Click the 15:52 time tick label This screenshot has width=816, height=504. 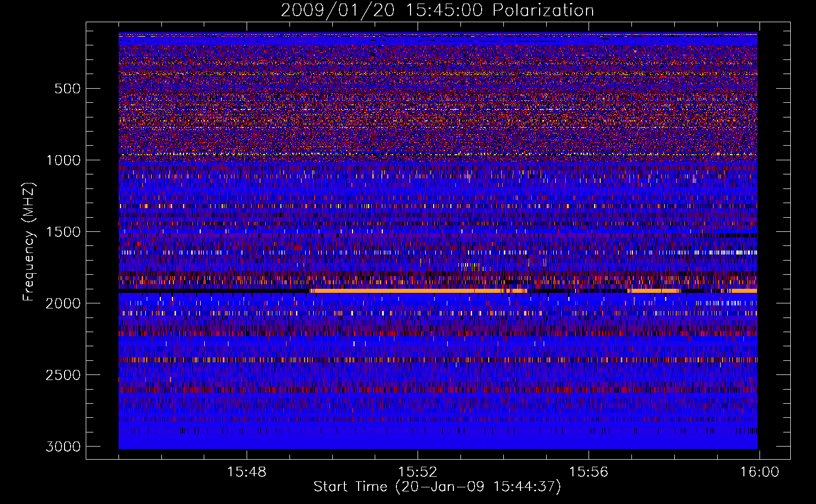pyautogui.click(x=418, y=472)
